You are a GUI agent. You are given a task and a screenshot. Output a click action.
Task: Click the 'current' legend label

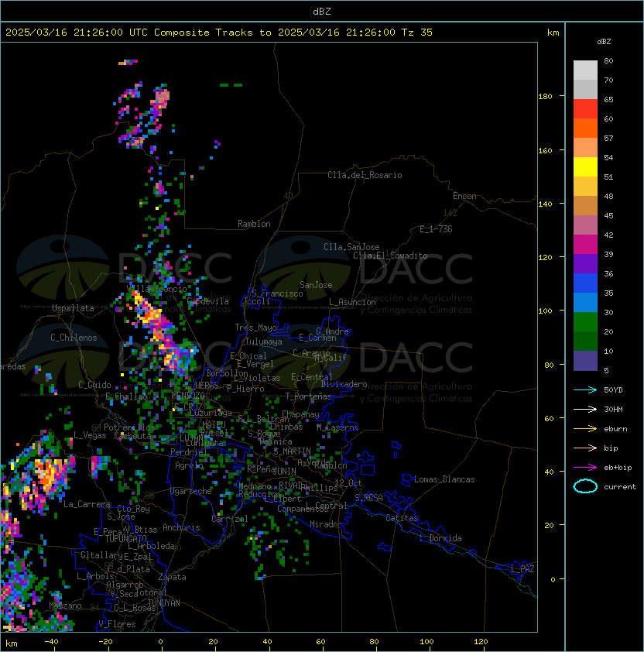tap(620, 487)
